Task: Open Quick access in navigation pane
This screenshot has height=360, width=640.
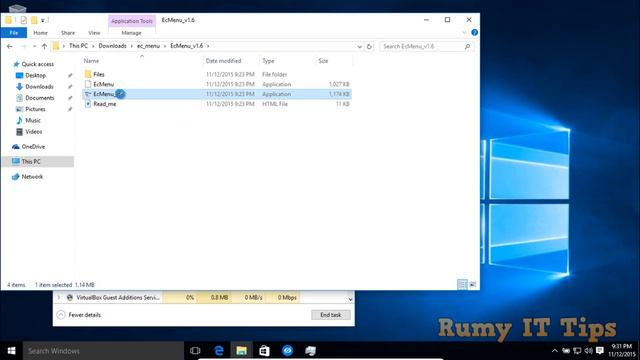Action: coord(37,64)
